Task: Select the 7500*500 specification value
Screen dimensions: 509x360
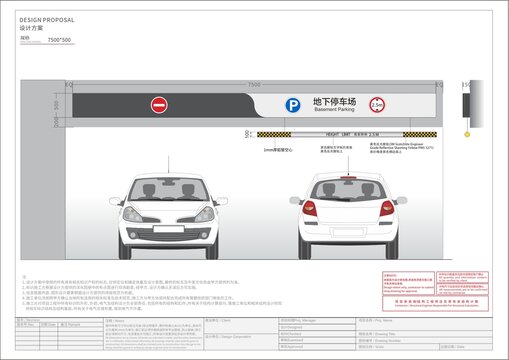Action: [59, 40]
